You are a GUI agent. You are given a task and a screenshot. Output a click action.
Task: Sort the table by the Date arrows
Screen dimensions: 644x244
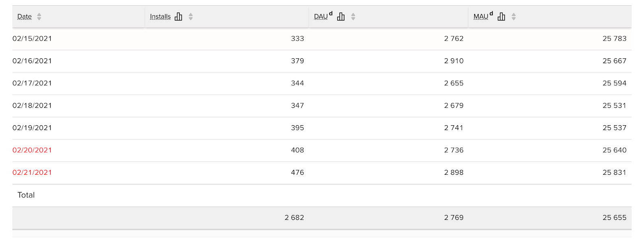39,17
